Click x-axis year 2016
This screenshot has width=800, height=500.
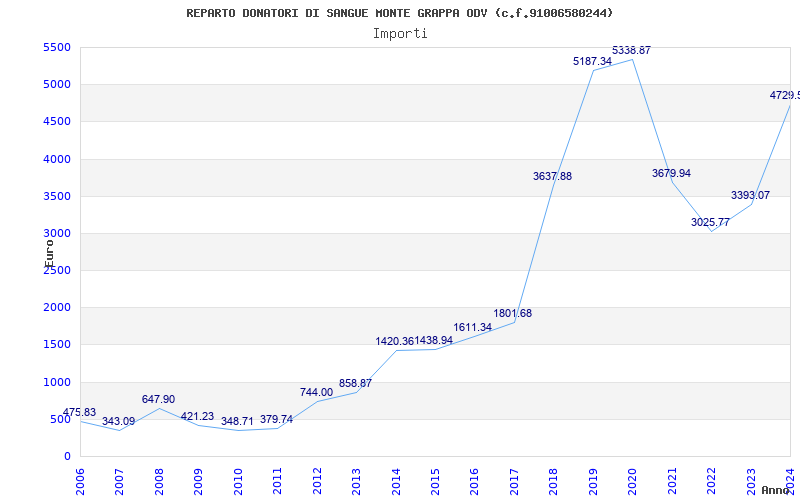[475, 481]
